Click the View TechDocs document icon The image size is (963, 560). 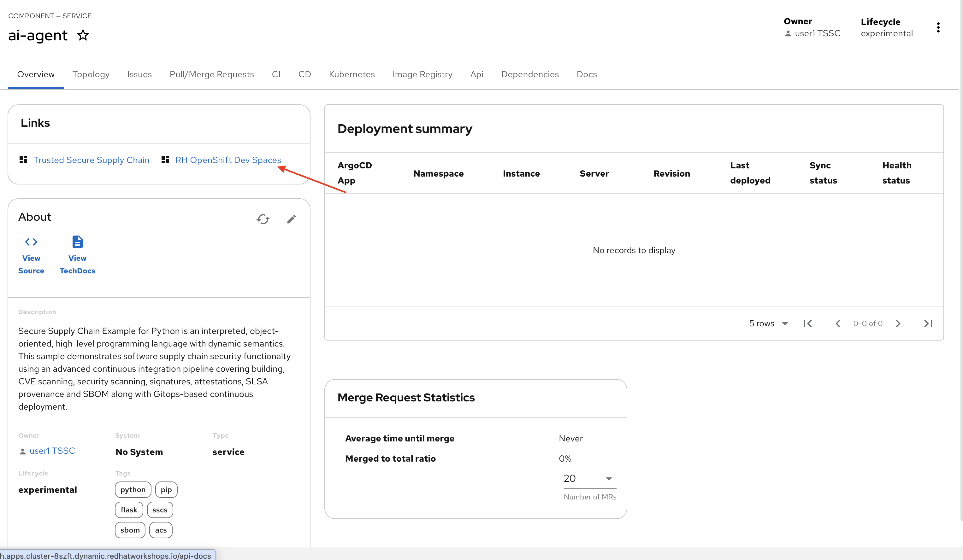(x=77, y=242)
